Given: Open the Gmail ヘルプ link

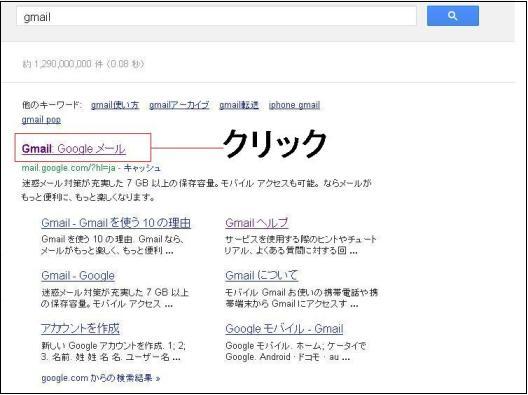Looking at the screenshot, I should coord(257,223).
